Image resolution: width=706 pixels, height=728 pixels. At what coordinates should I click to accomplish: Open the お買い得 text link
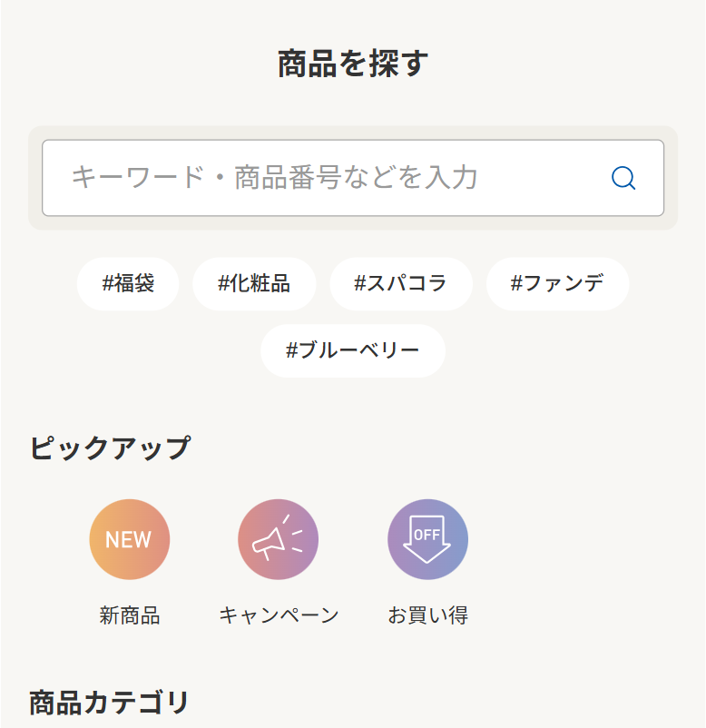pyautogui.click(x=427, y=615)
